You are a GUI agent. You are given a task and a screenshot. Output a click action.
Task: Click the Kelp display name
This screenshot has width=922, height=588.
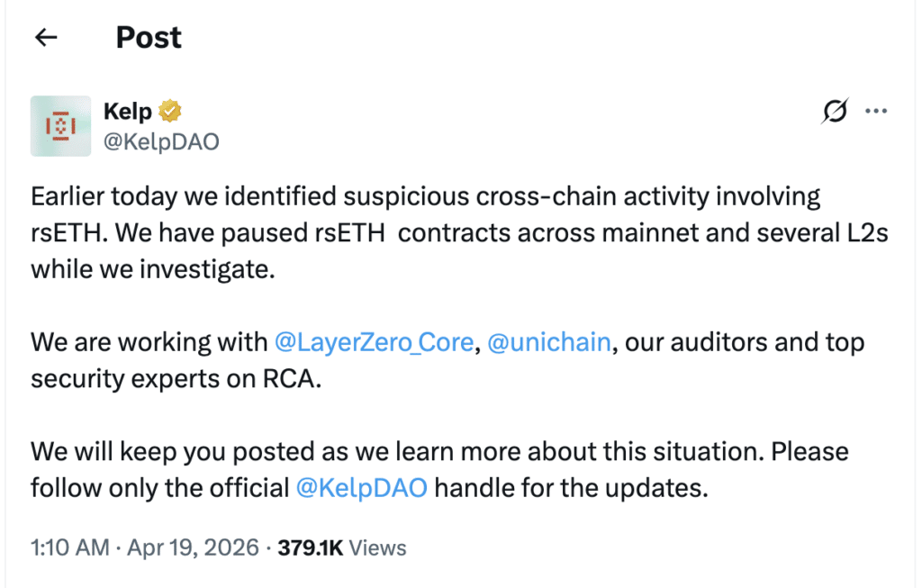click(128, 112)
